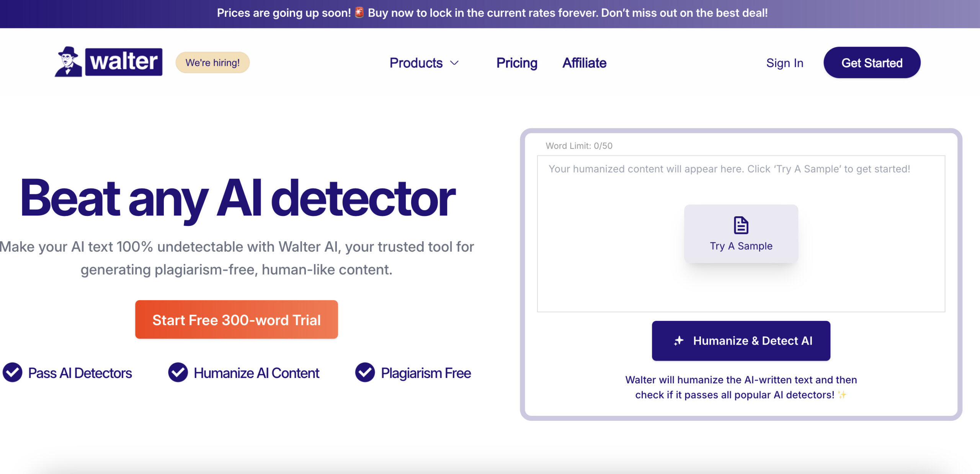Toggle the We're hiring! badge
Screen dimensions: 980x474
(212, 62)
